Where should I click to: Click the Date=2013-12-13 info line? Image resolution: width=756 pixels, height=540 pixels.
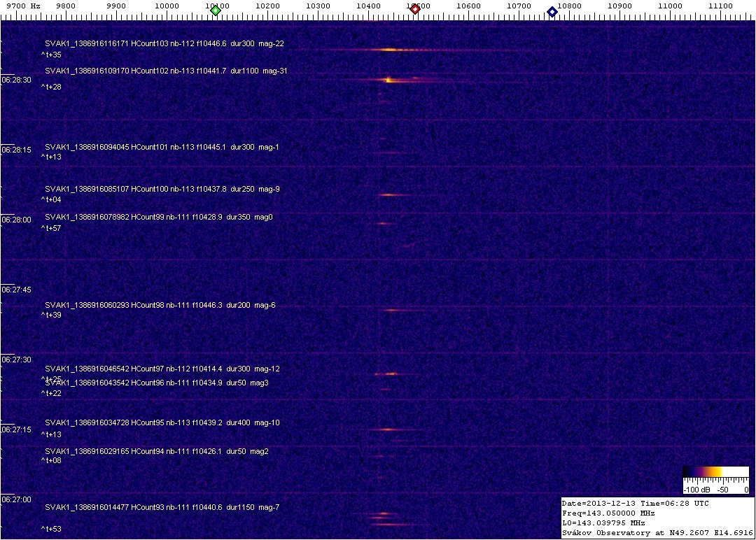click(x=635, y=504)
